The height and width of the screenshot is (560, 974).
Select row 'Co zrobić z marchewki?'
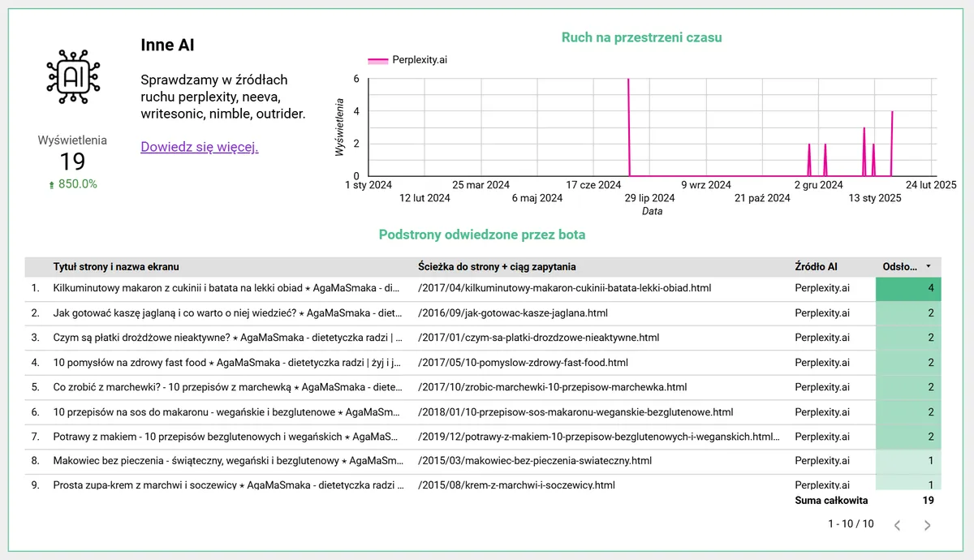pos(483,387)
